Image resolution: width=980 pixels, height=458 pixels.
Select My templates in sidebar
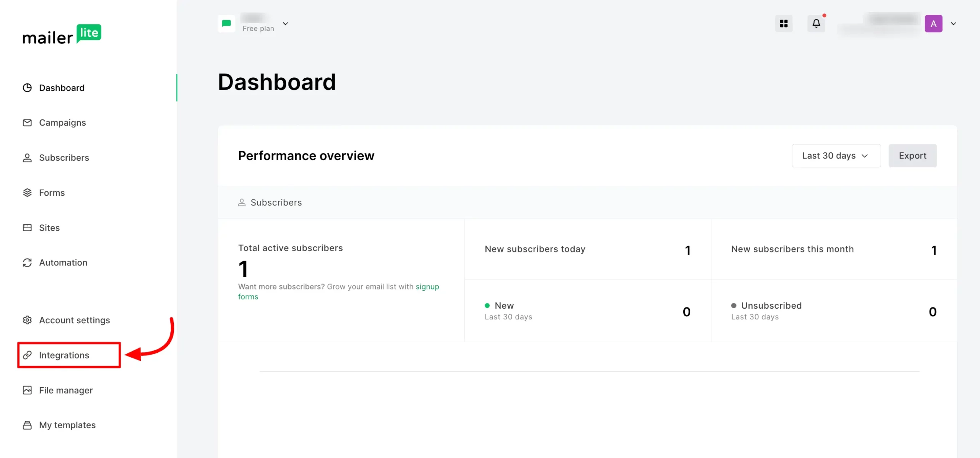(67, 425)
